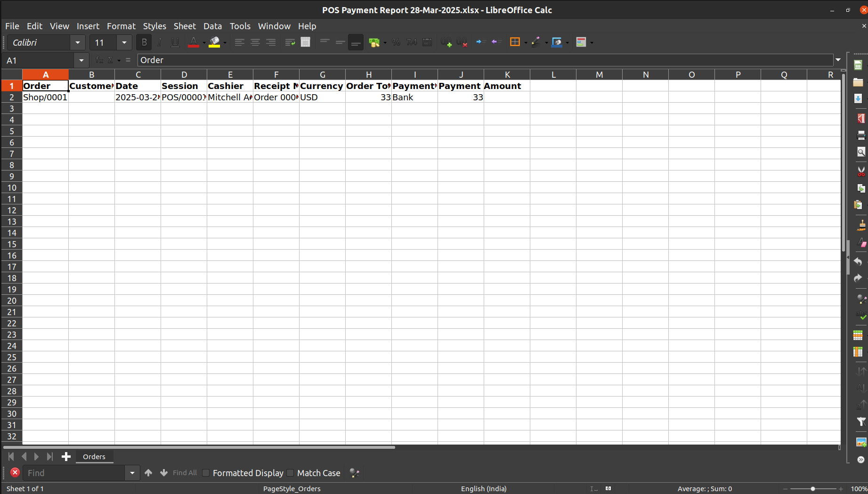Open the Data menu
868x494 pixels.
click(212, 26)
